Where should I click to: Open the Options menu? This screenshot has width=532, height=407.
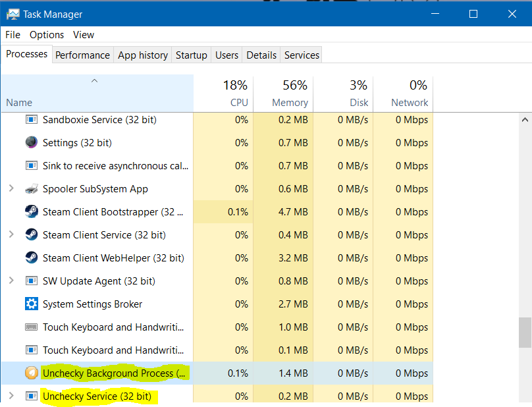click(47, 35)
